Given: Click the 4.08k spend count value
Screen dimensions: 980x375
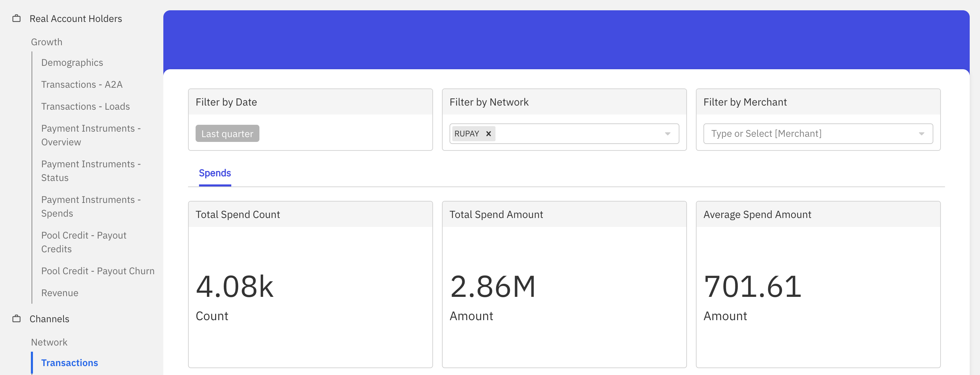Looking at the screenshot, I should pyautogui.click(x=234, y=287).
